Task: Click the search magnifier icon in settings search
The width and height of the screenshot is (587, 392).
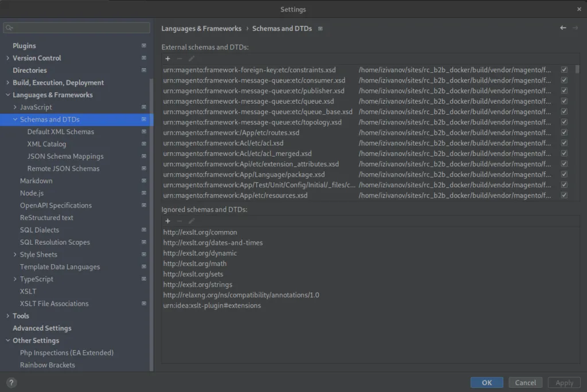Action: pos(9,28)
